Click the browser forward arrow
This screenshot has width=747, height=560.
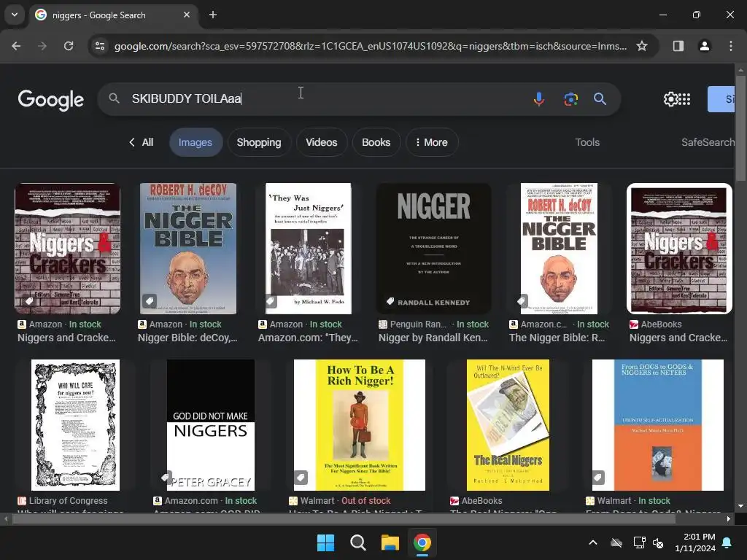(x=42, y=46)
